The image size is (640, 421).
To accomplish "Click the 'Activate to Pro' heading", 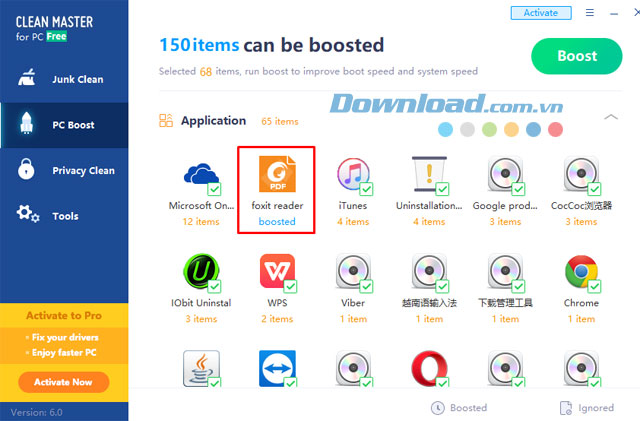I will coord(64,316).
